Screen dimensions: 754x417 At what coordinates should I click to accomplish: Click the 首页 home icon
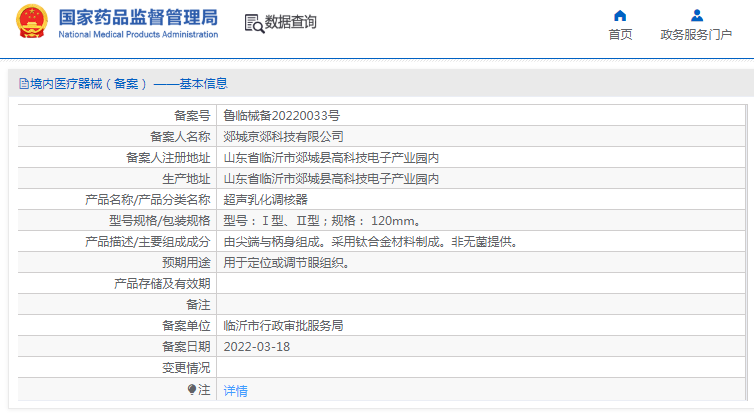620,15
